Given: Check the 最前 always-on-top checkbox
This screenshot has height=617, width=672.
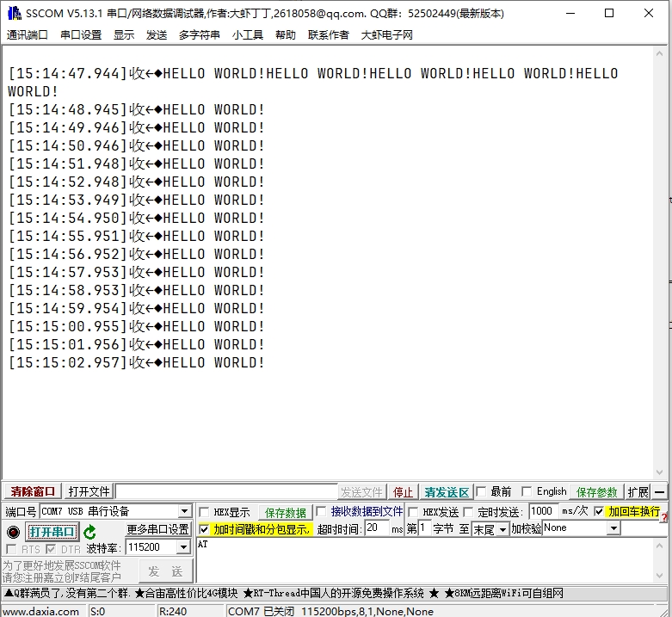Looking at the screenshot, I should pyautogui.click(x=481, y=491).
